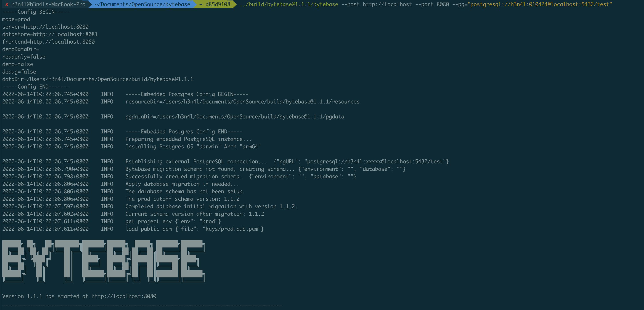Image resolution: width=644 pixels, height=310 pixels.
Task: Select the Embedded Postgres Config BEGIN line
Action: (x=187, y=94)
